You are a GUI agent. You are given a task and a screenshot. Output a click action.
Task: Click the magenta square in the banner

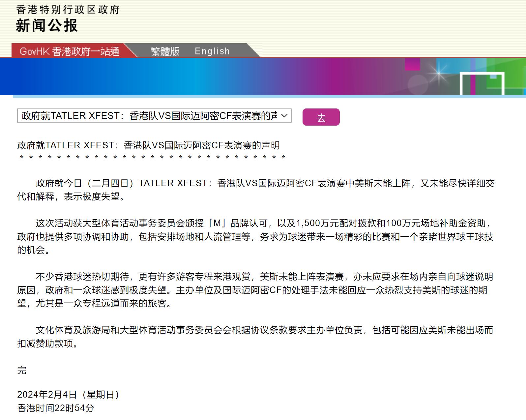[412, 64]
